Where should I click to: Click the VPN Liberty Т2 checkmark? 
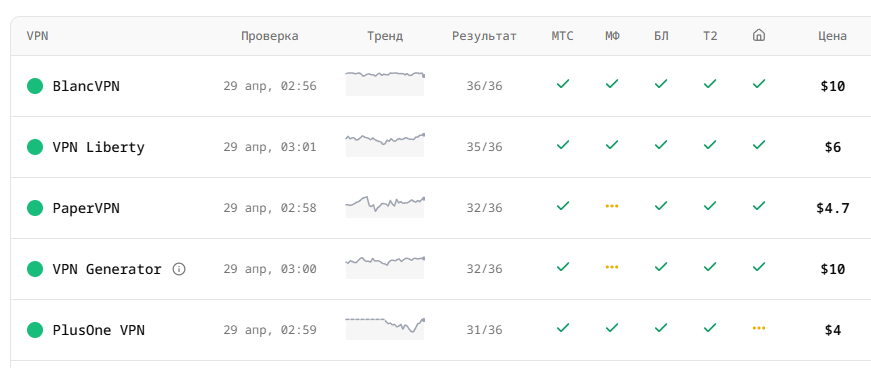tap(710, 145)
